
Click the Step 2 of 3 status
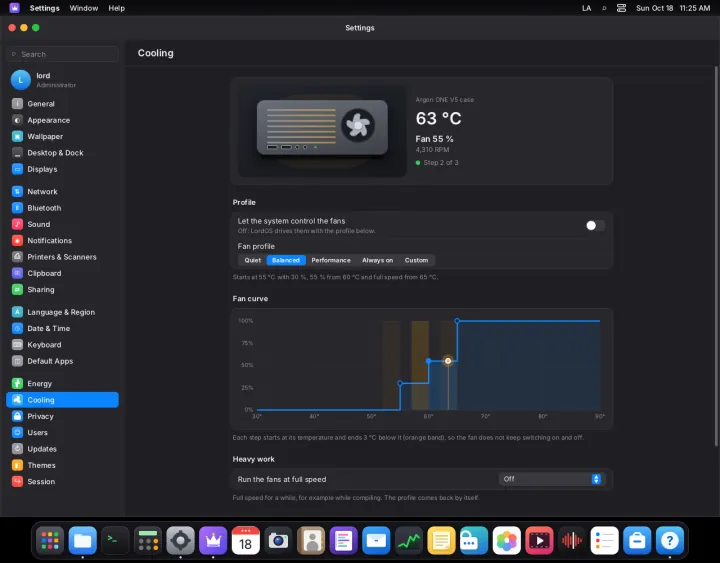[x=437, y=163]
